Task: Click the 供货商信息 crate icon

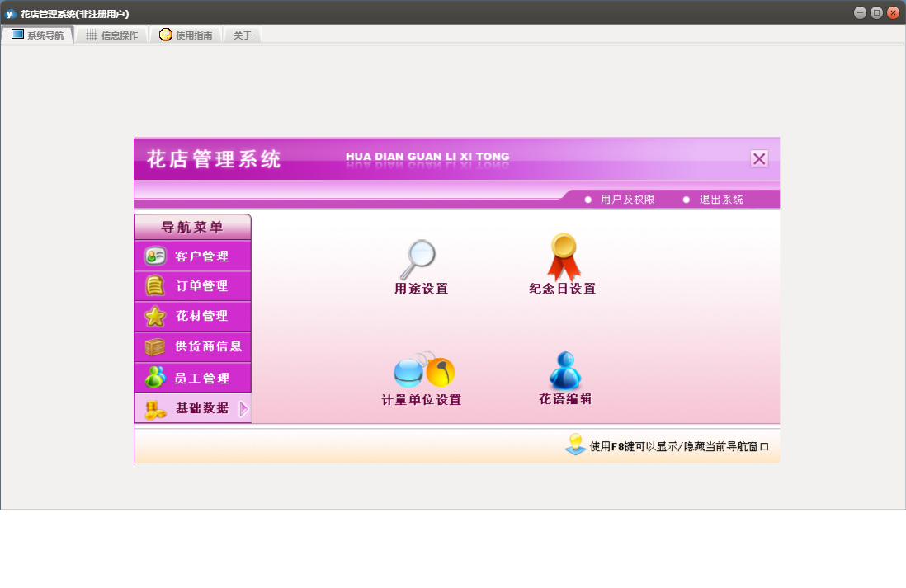Action: click(155, 346)
